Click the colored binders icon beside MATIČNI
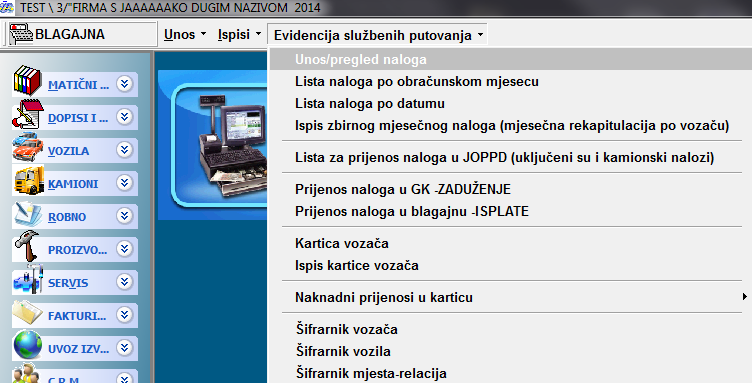This screenshot has width=752, height=383. 27,81
